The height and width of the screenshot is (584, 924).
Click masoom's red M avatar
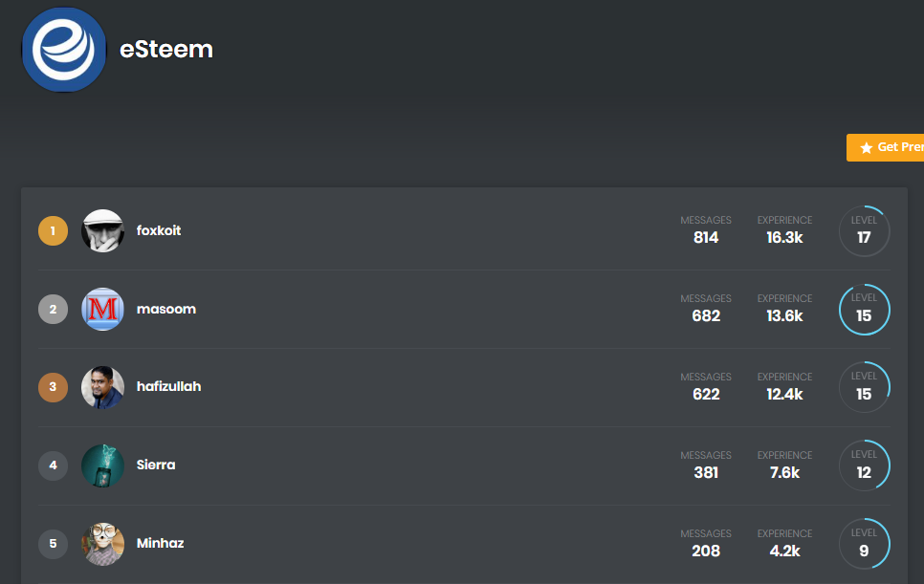click(x=102, y=309)
